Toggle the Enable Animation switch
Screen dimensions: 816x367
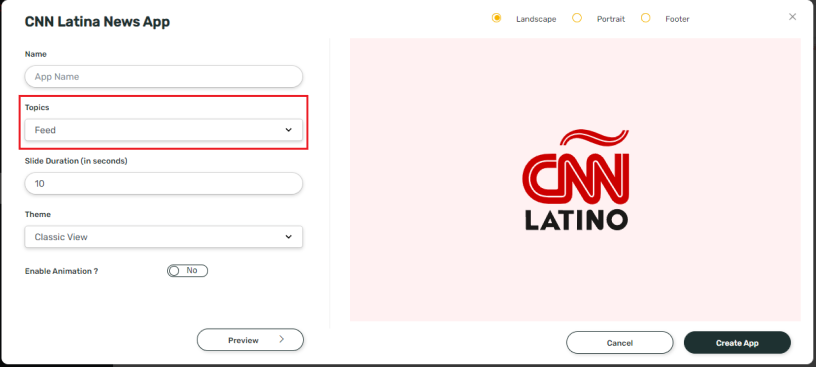pos(187,271)
